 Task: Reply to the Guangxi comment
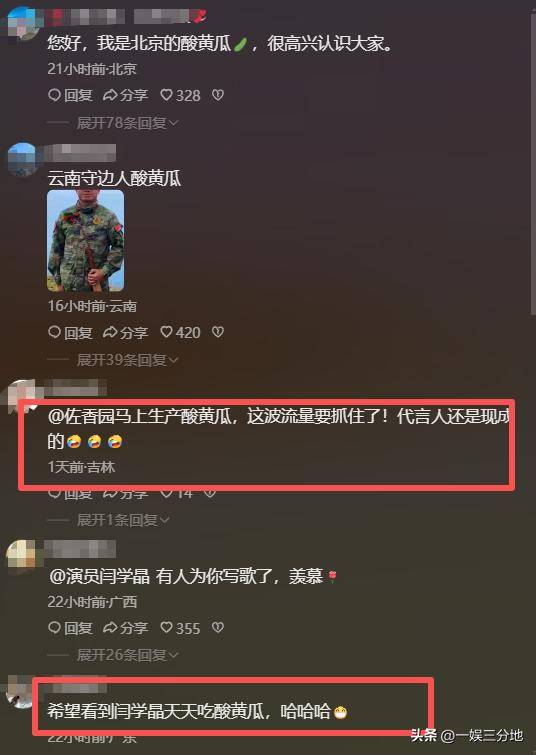(x=70, y=628)
